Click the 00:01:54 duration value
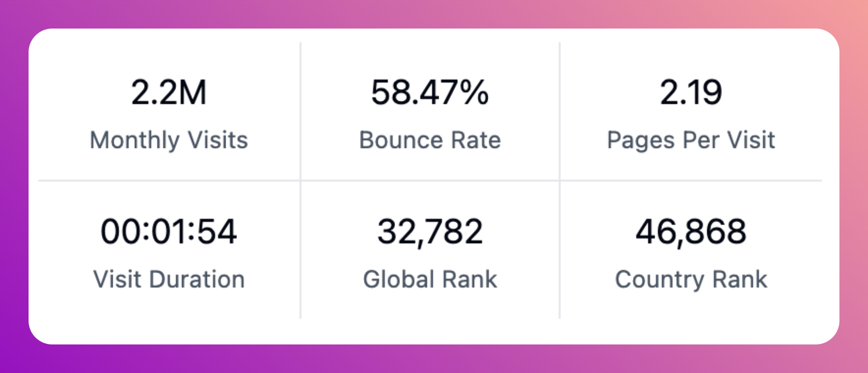868x373 pixels. [x=169, y=232]
